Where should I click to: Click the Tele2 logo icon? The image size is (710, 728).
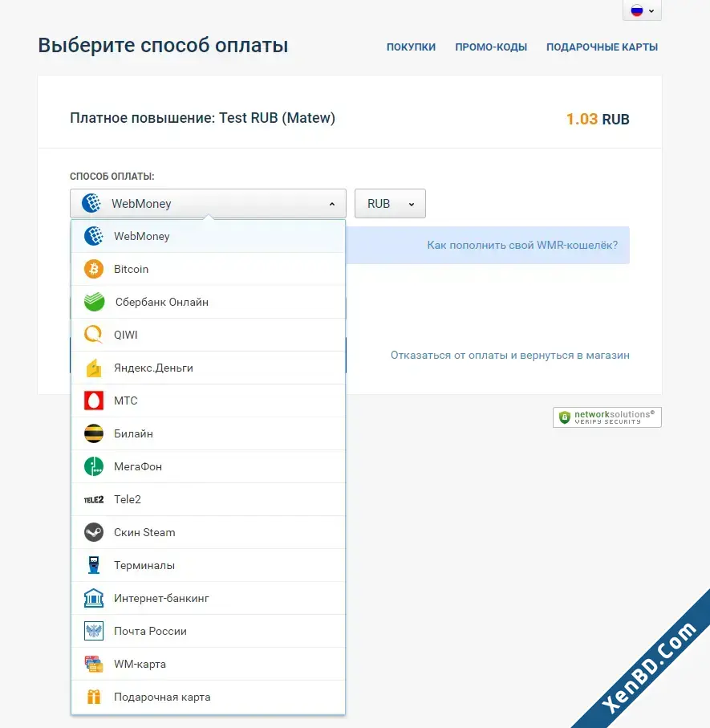pos(94,499)
